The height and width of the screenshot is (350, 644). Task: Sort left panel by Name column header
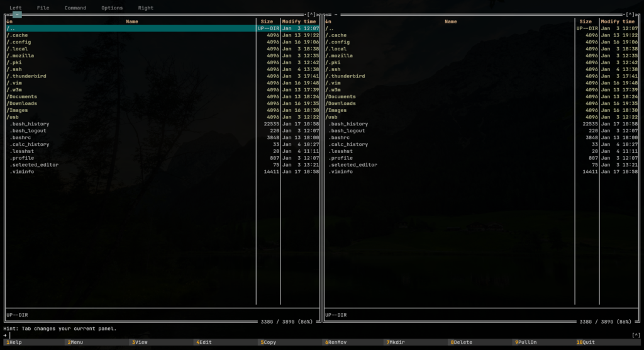pyautogui.click(x=132, y=21)
